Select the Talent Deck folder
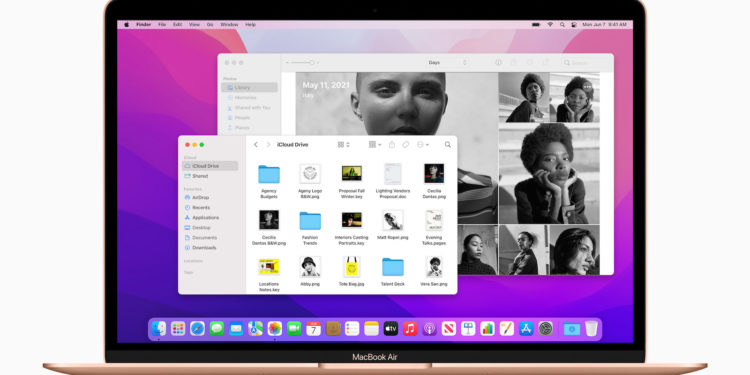Screen dimensions: 750x375 [x=393, y=272]
